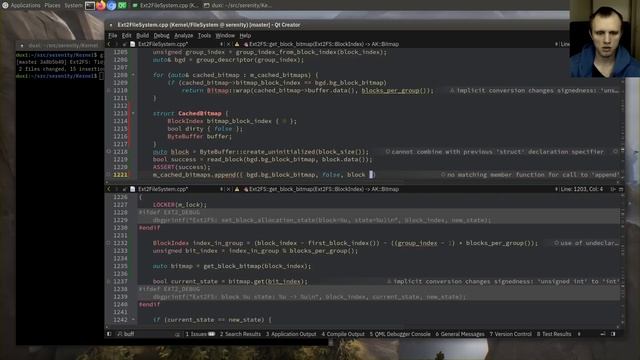640x360 pixels.
Task: Open the 4 Compile Output pane
Action: 343,334
